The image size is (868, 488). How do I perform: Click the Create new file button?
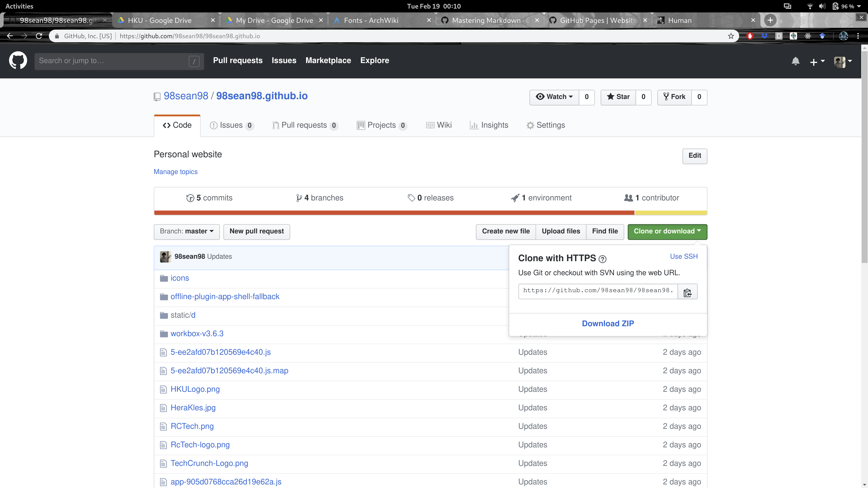coord(506,232)
